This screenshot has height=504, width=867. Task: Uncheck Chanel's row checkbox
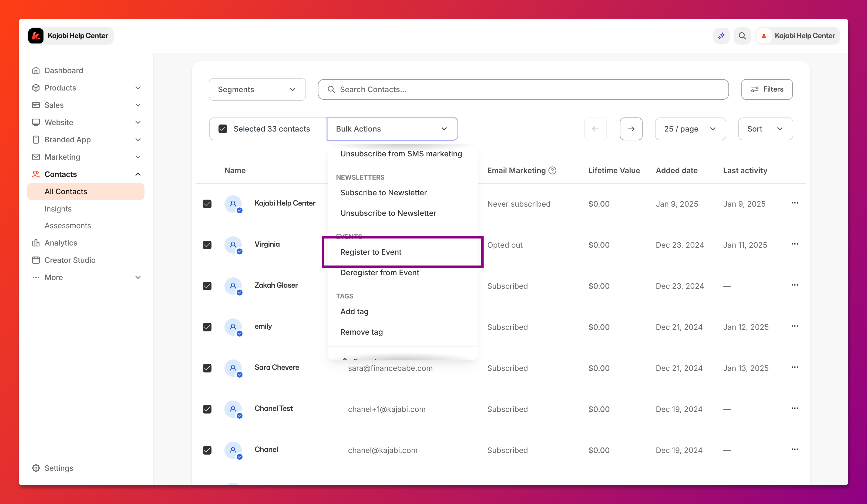pyautogui.click(x=207, y=450)
